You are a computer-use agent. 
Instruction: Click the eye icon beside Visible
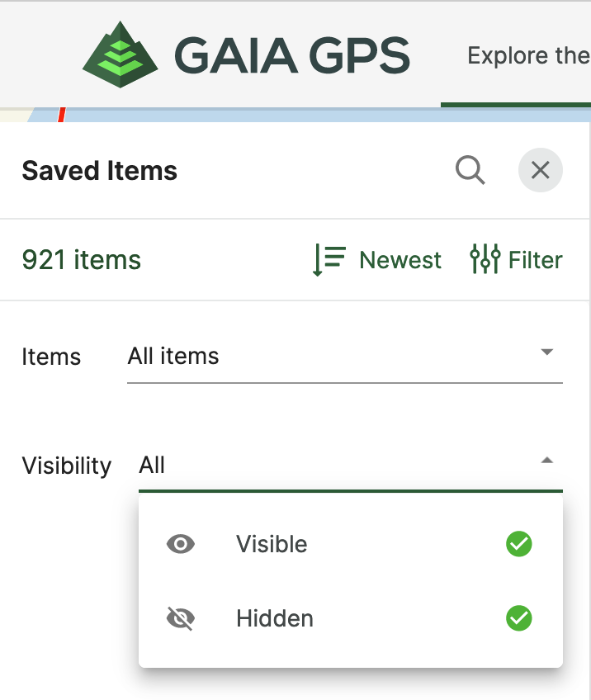[181, 544]
